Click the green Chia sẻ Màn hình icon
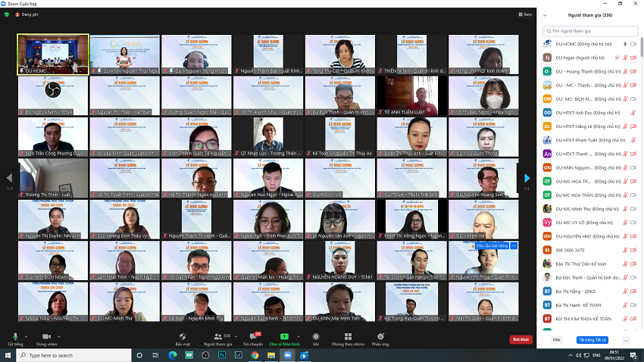The height and width of the screenshot is (362, 644). pos(284,335)
